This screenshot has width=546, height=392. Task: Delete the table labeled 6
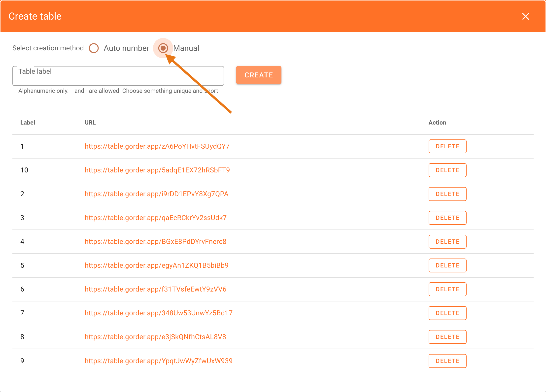pos(447,289)
